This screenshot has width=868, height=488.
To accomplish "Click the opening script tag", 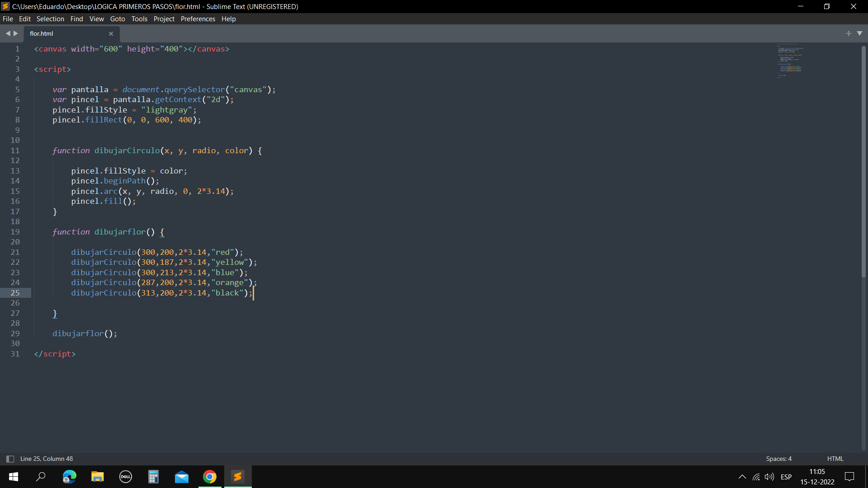I will coord(52,69).
